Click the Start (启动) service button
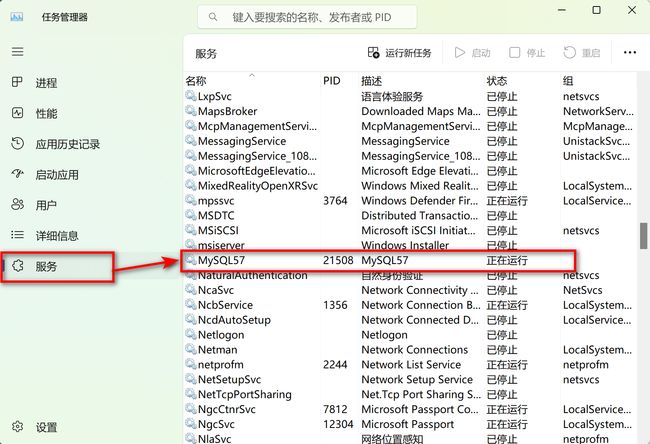Image resolution: width=650 pixels, height=444 pixels. (473, 53)
